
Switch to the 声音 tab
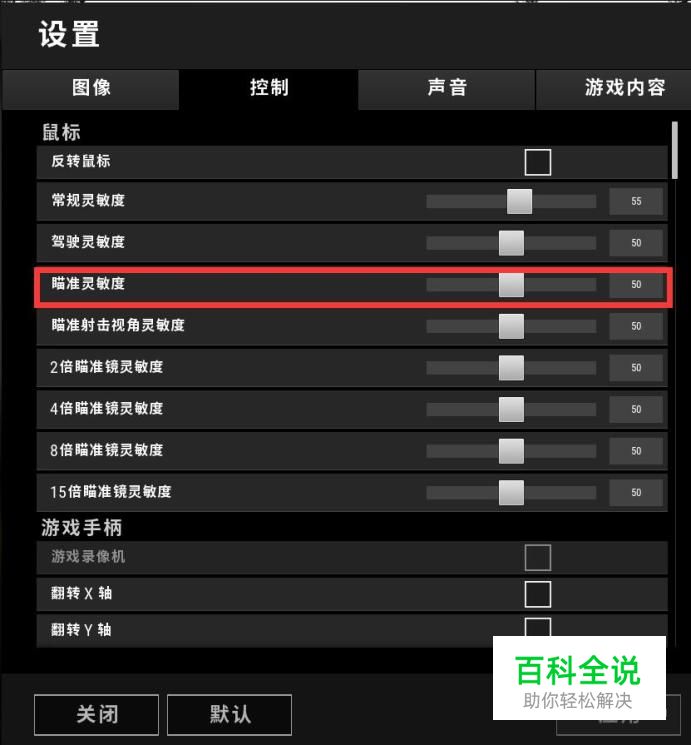[446, 89]
